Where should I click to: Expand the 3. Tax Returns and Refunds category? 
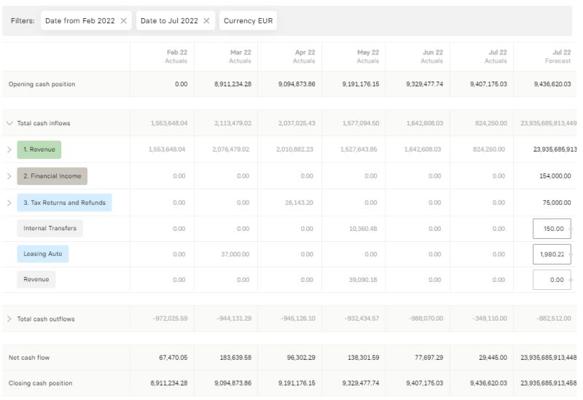pyautogui.click(x=10, y=203)
